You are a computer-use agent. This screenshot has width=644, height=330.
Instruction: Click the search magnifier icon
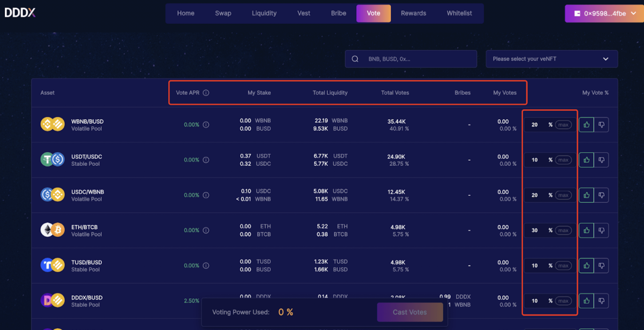click(355, 59)
